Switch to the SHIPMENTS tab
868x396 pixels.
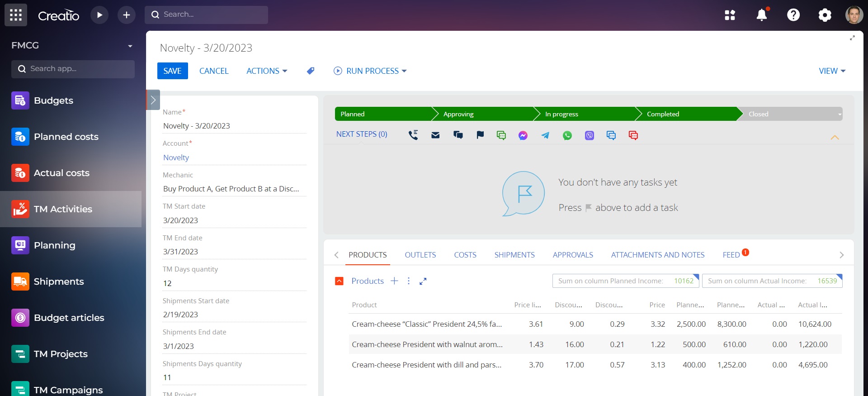[x=514, y=255]
